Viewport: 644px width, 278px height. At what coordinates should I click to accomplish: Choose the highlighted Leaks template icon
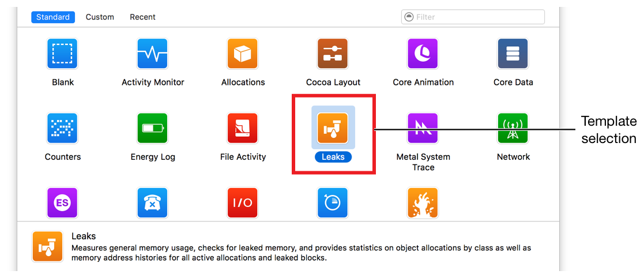point(333,128)
